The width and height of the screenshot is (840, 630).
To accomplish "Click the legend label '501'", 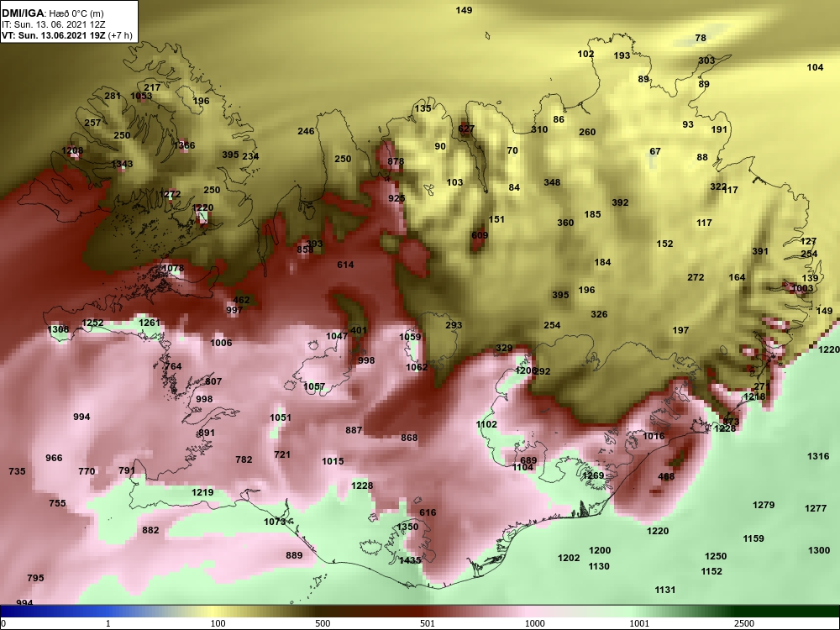I will point(428,623).
